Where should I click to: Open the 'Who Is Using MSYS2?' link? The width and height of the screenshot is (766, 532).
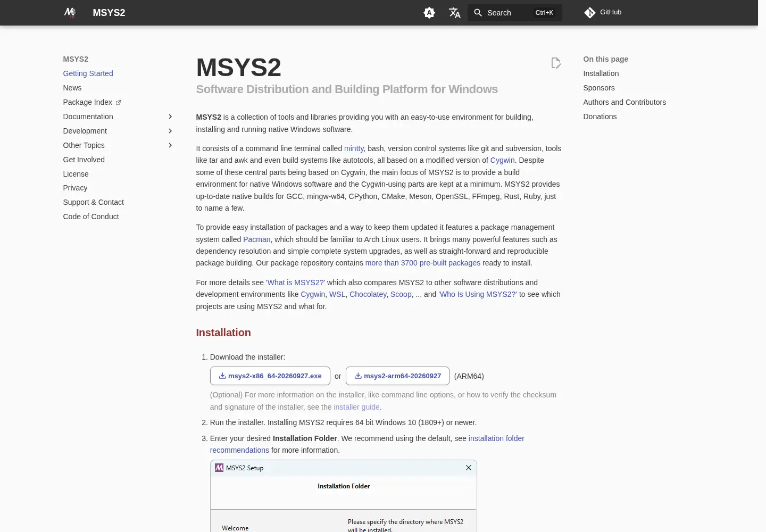[x=478, y=294]
